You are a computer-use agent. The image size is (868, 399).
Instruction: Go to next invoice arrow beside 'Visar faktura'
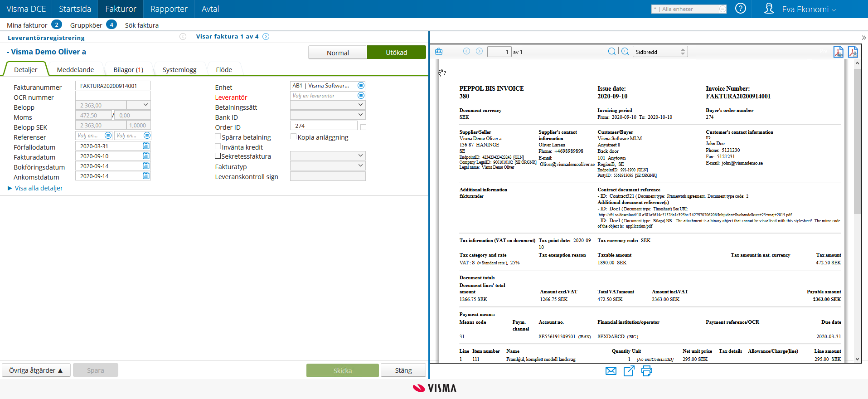tap(266, 37)
